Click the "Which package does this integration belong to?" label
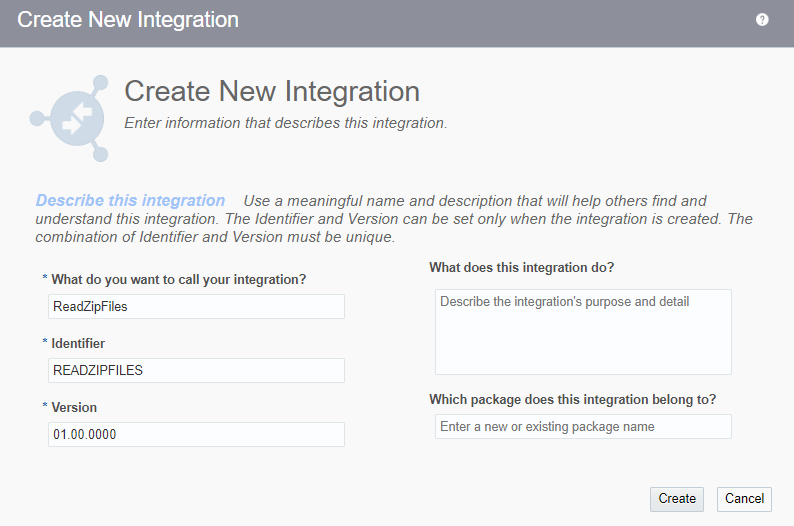794x526 pixels. (572, 399)
